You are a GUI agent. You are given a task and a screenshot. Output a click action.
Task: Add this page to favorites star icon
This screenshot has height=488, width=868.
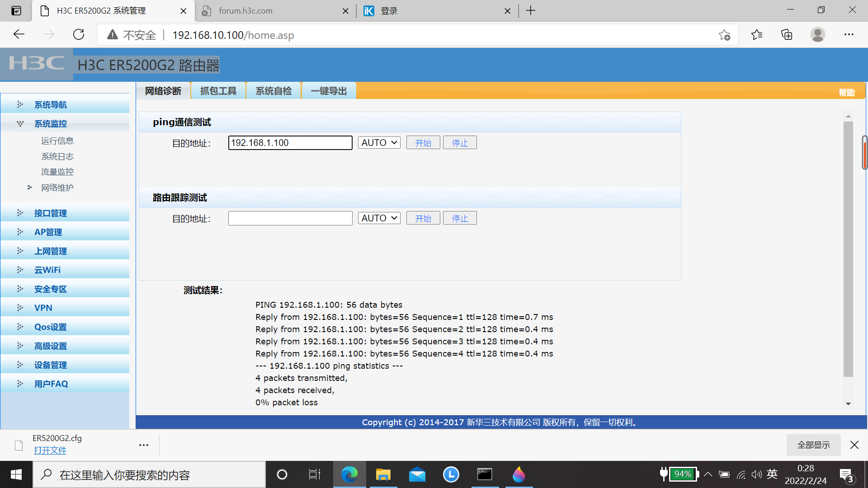[724, 35]
